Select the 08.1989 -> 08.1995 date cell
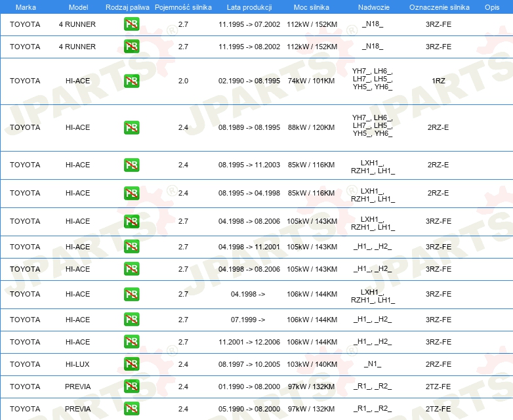 tap(249, 127)
